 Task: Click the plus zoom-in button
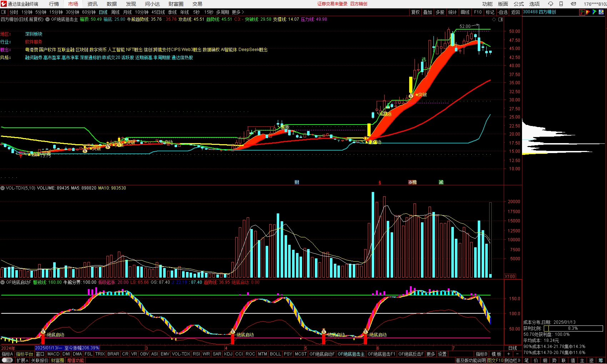click(508, 354)
